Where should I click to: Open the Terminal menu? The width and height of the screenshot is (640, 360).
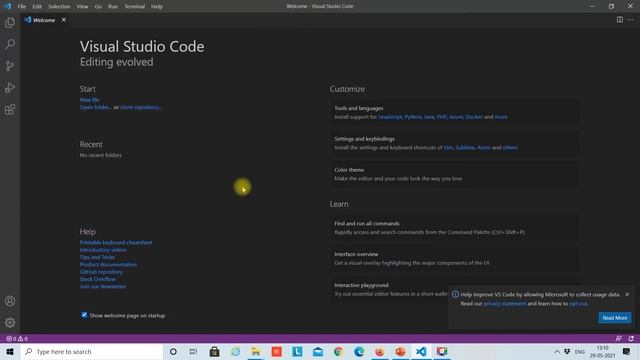135,7
